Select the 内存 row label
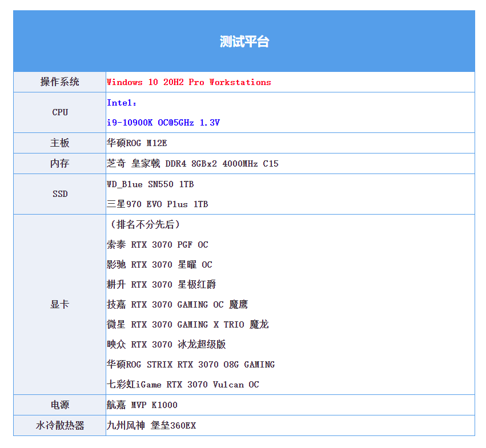 60,164
